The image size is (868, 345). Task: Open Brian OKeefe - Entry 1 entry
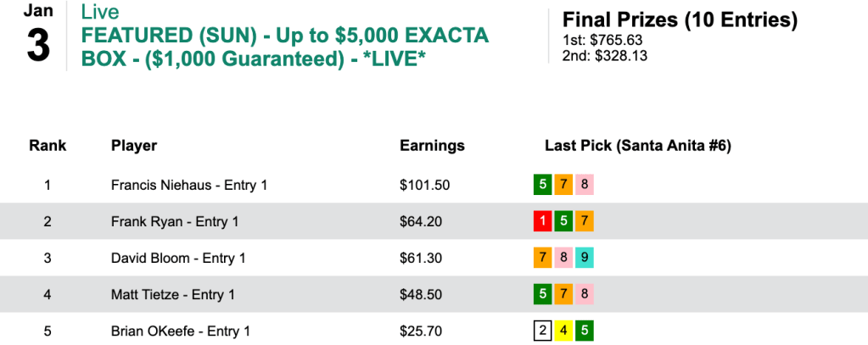[x=180, y=331]
